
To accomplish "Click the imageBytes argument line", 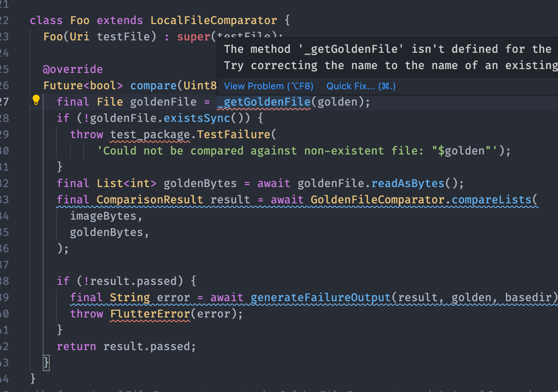I will tap(106, 216).
